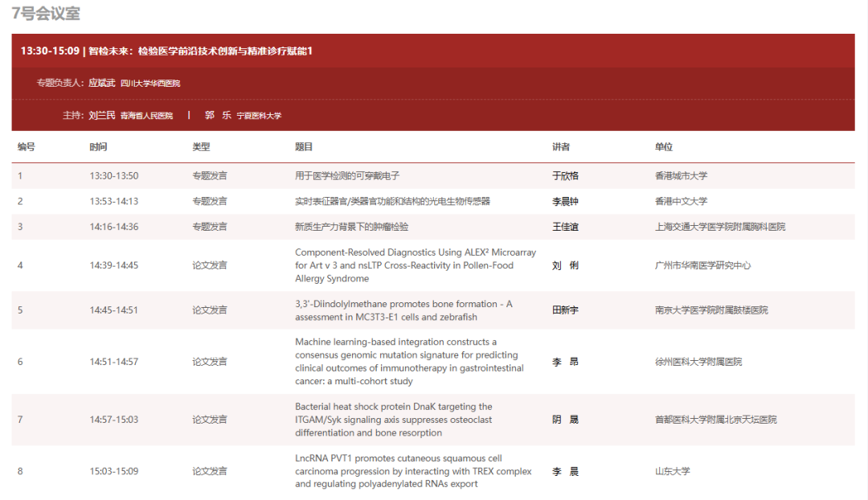Select time cell 14:39-14:45
Screen dimensions: 868x500
click(x=114, y=266)
